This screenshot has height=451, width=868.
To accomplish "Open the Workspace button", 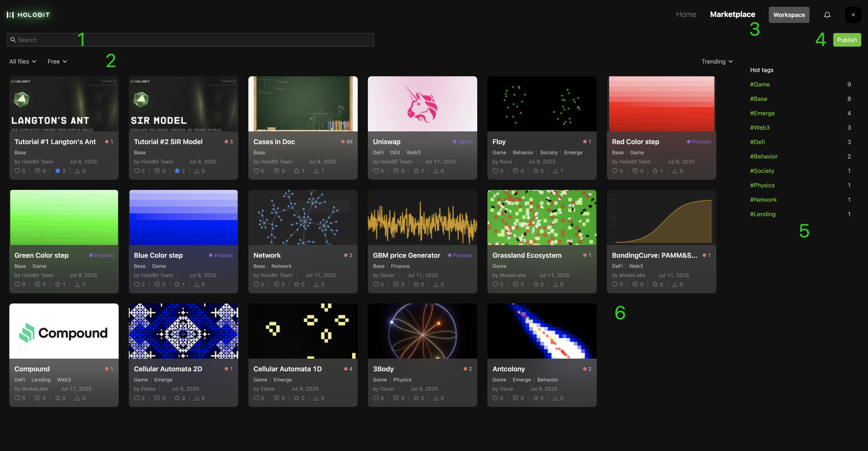I will click(789, 15).
